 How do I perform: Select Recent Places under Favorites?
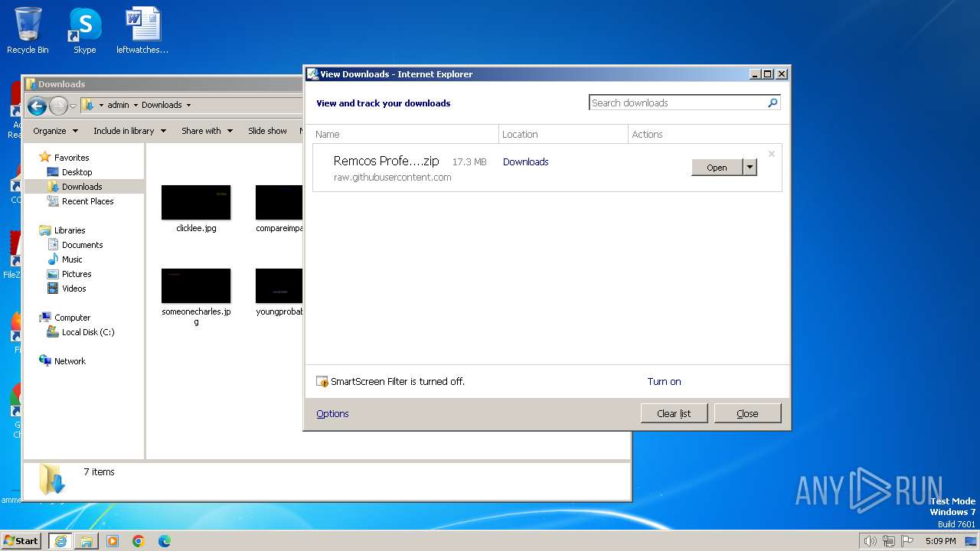[x=87, y=201]
